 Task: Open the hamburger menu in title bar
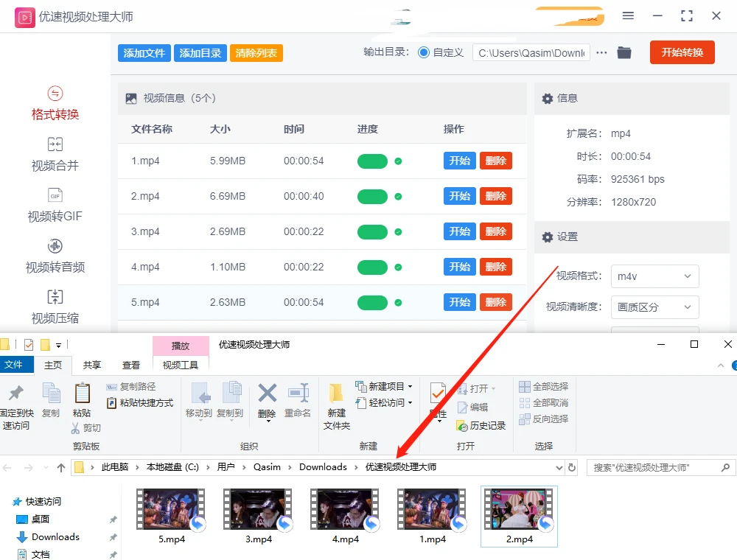tap(628, 15)
